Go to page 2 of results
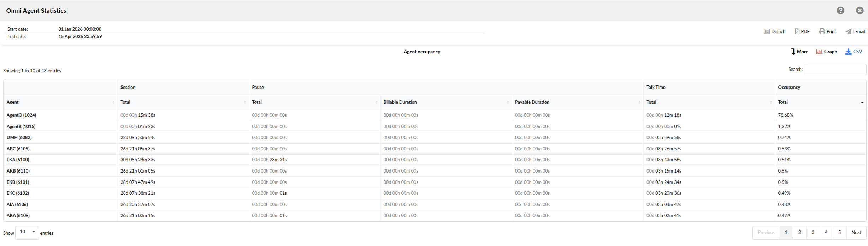Screen dimensions: 868x246 [x=799, y=232]
